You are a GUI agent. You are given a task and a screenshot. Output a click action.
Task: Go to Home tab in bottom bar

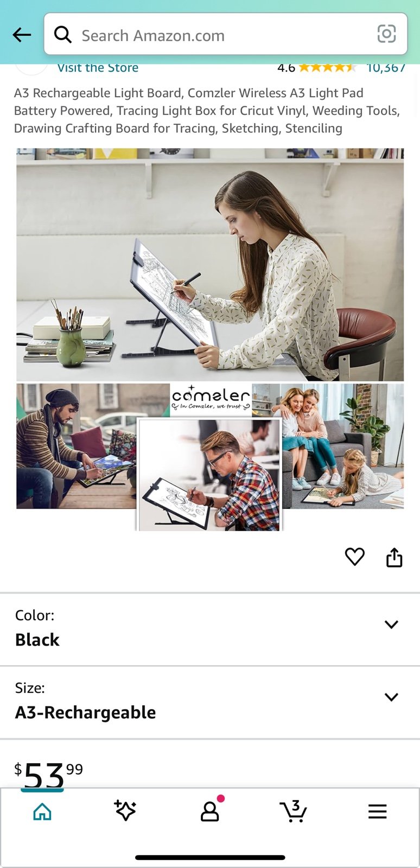[42, 812]
